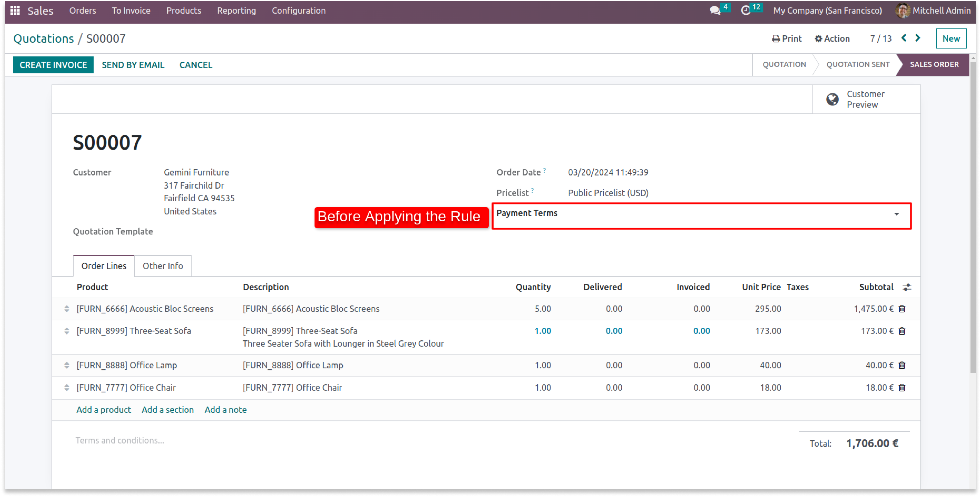Open the apps grid menu icon

click(x=15, y=10)
